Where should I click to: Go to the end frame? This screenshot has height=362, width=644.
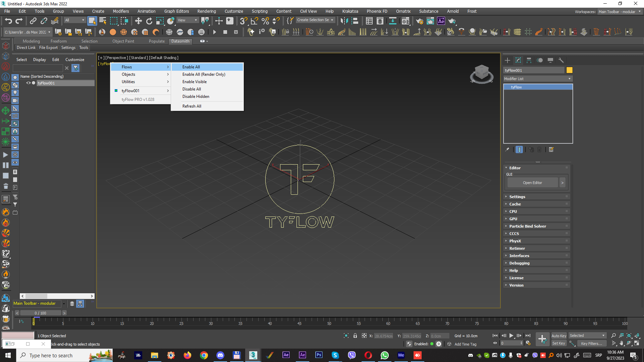[x=528, y=336]
